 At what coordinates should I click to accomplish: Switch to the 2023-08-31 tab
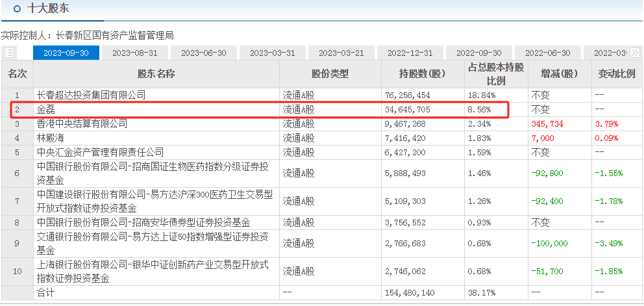(135, 53)
